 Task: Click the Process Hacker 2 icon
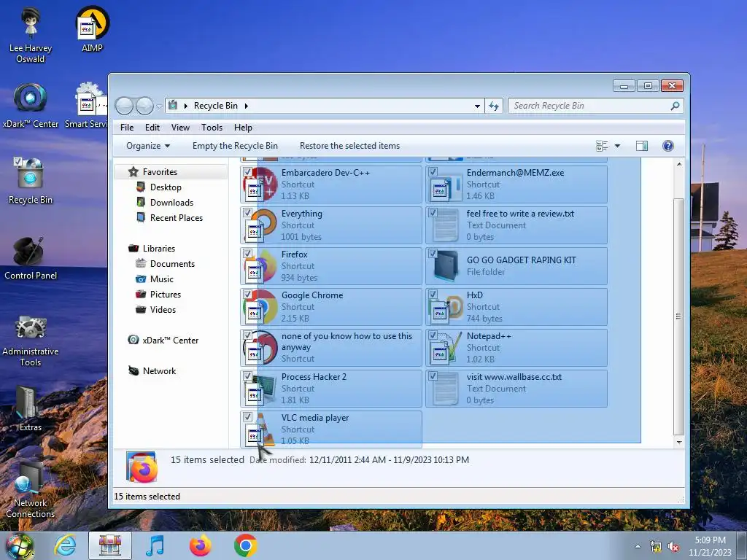[260, 389]
